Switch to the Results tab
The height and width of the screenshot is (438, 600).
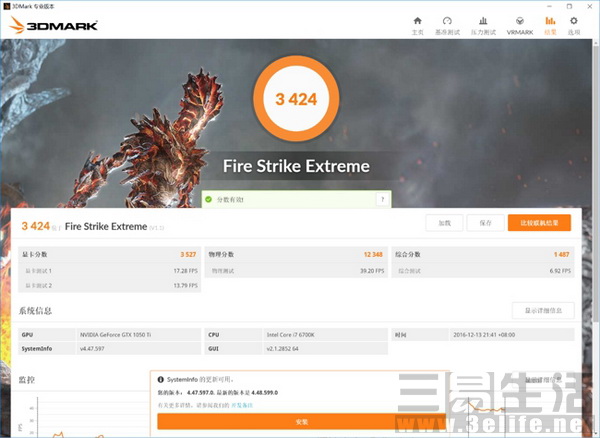pos(550,25)
